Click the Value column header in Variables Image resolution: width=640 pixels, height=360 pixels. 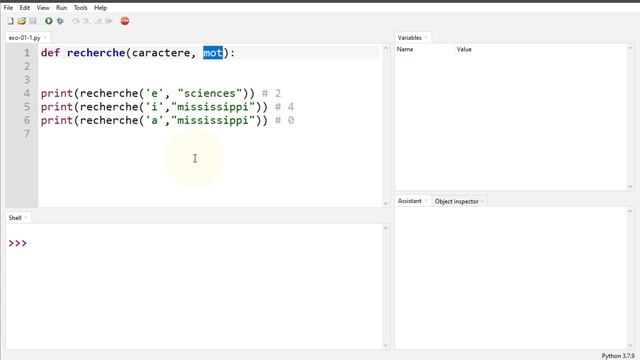(464, 49)
